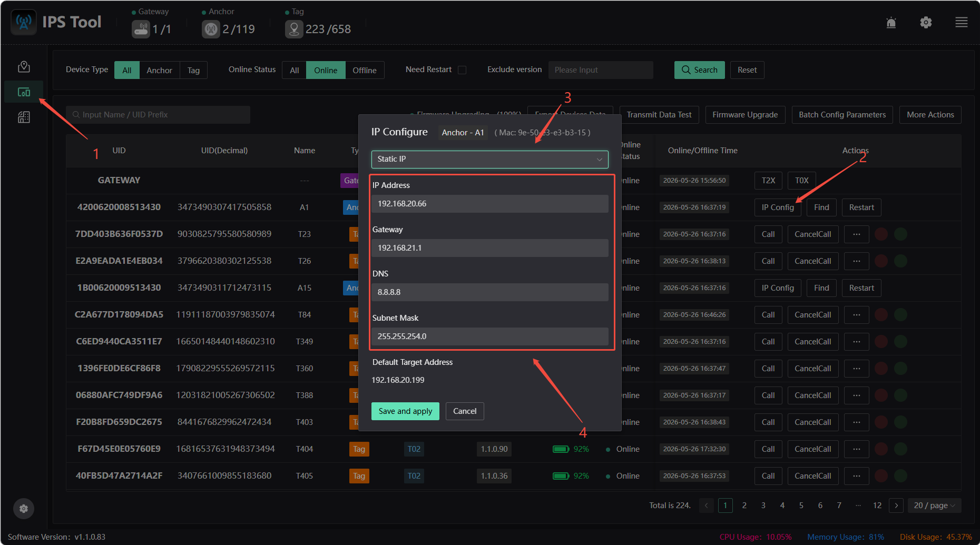Click the Gateway status icon in the header
The width and height of the screenshot is (980, 545).
point(141,29)
